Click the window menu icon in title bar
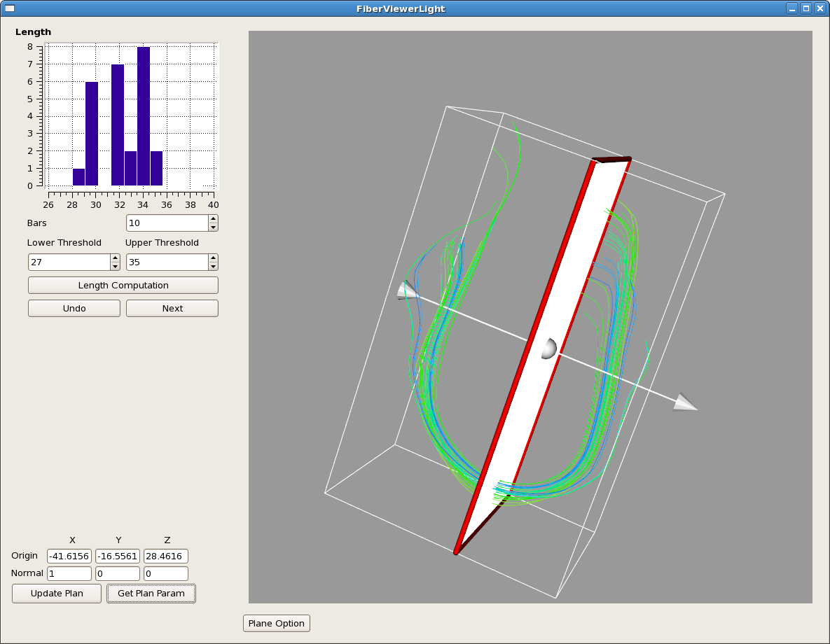This screenshot has width=830, height=644. pyautogui.click(x=10, y=8)
